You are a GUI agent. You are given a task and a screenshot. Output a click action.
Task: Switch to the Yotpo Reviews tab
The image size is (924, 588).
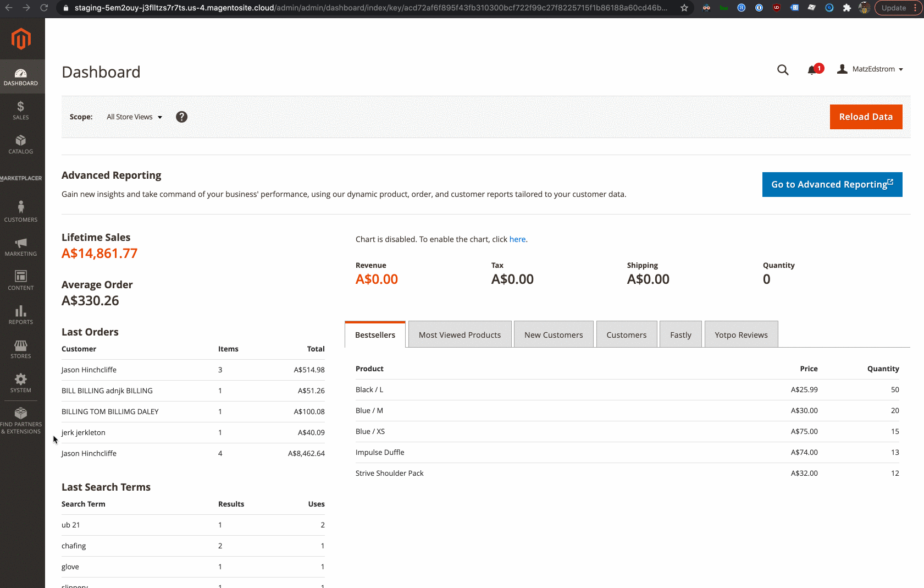click(741, 334)
